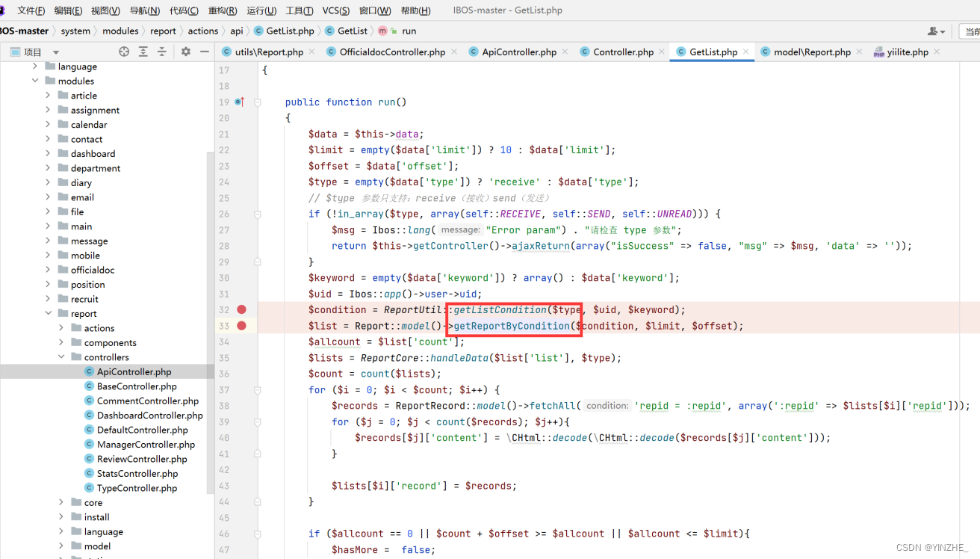Fold the for loop at line 37
Image resolution: width=980 pixels, height=559 pixels.
tap(258, 389)
